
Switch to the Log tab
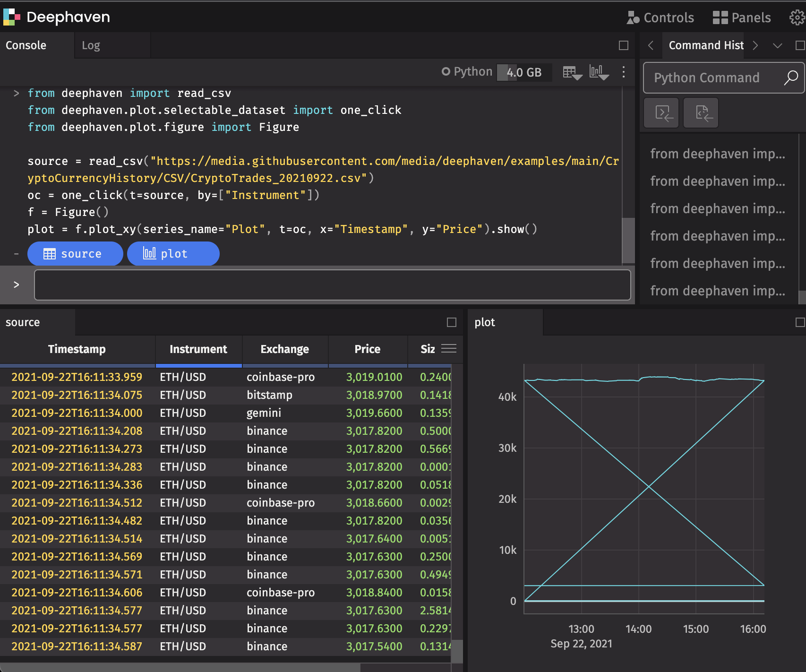tap(91, 45)
